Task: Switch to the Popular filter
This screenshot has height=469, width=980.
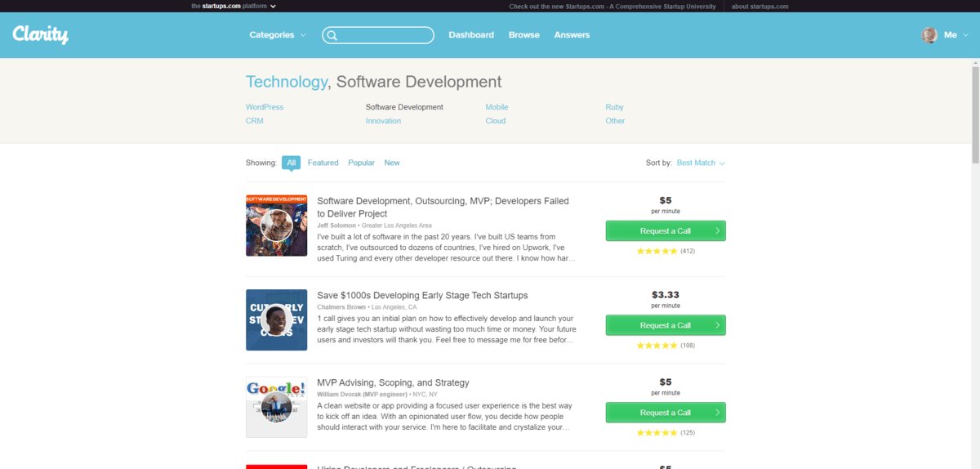Action: click(x=362, y=163)
